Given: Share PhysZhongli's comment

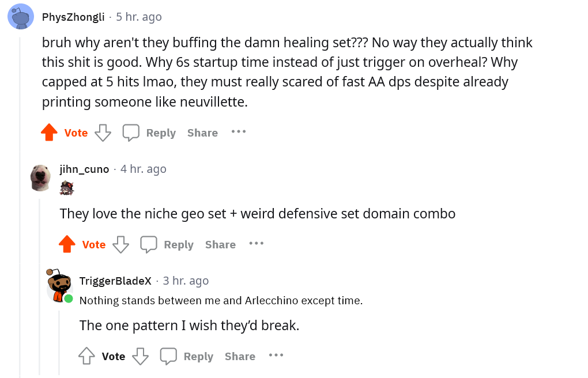Looking at the screenshot, I should (202, 133).
